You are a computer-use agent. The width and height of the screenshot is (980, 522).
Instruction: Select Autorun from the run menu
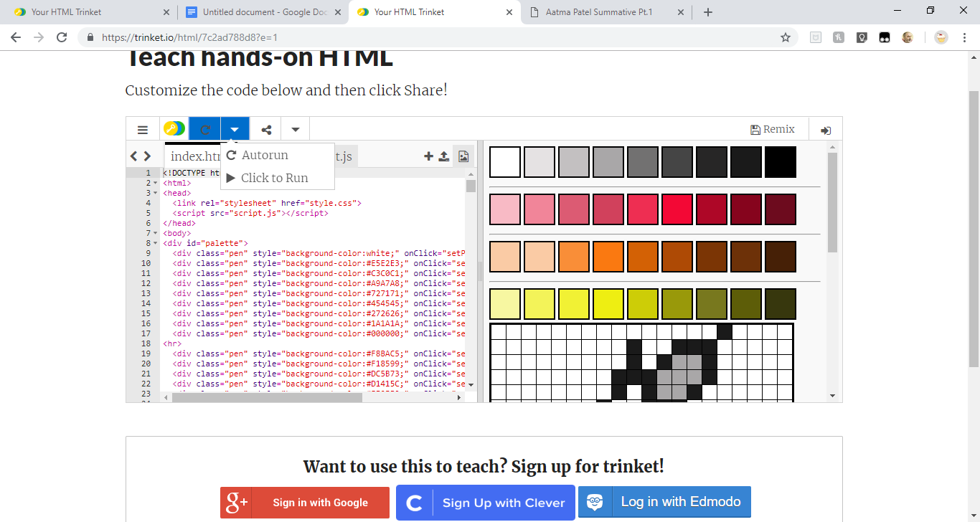(x=278, y=155)
